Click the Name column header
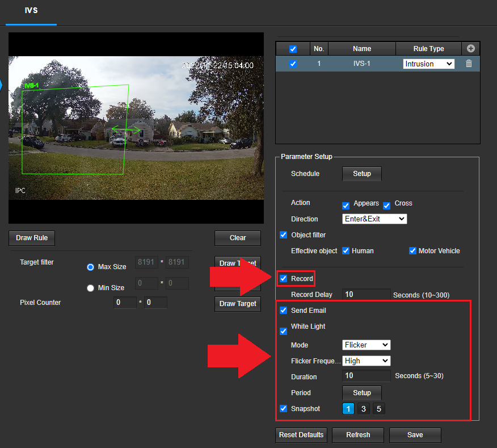 361,48
